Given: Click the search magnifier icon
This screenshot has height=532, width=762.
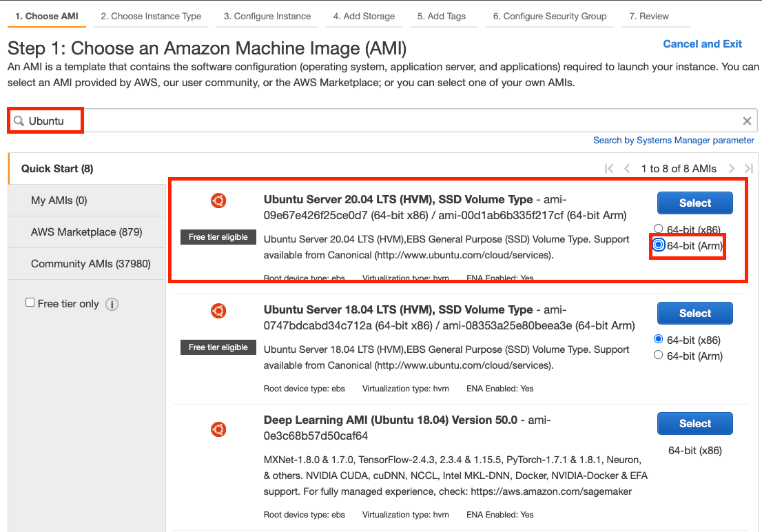Looking at the screenshot, I should point(19,121).
